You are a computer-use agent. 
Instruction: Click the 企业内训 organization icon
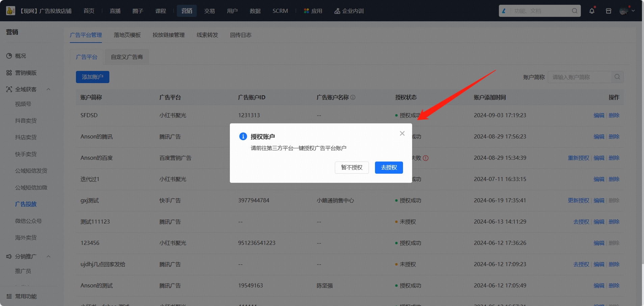pyautogui.click(x=337, y=11)
